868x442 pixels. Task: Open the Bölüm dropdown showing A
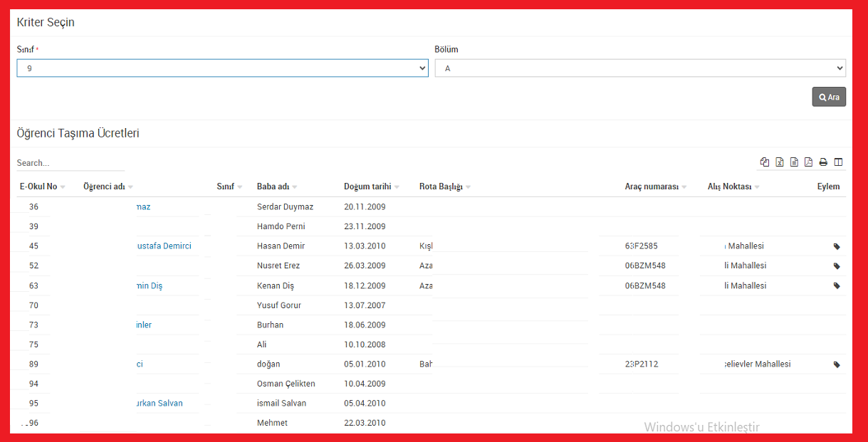(x=639, y=68)
